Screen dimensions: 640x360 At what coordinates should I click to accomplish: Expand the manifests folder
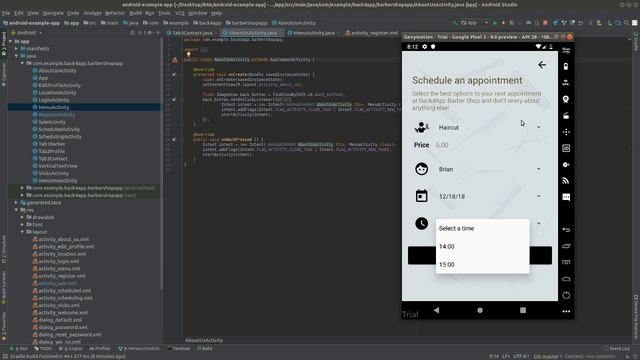coord(16,49)
